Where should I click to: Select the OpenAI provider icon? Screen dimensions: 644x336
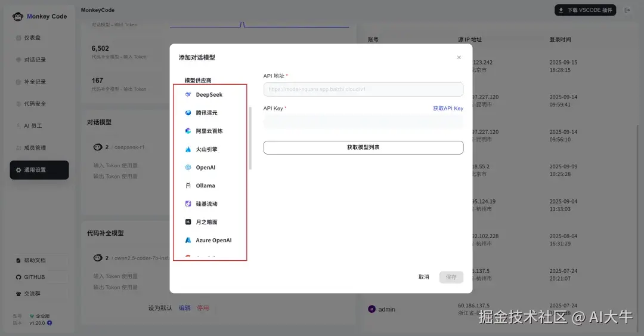[x=188, y=167]
